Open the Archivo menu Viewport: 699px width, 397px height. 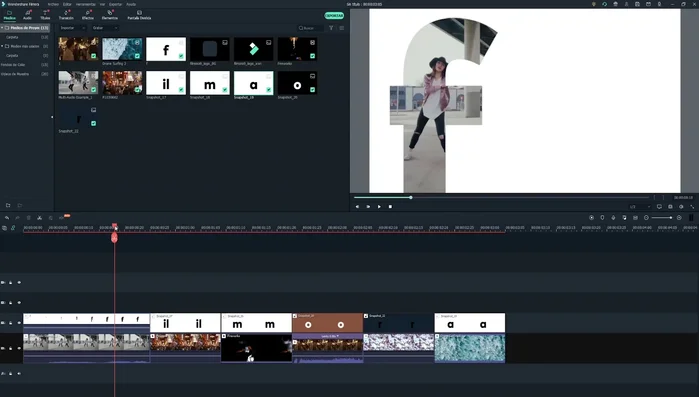point(53,4)
